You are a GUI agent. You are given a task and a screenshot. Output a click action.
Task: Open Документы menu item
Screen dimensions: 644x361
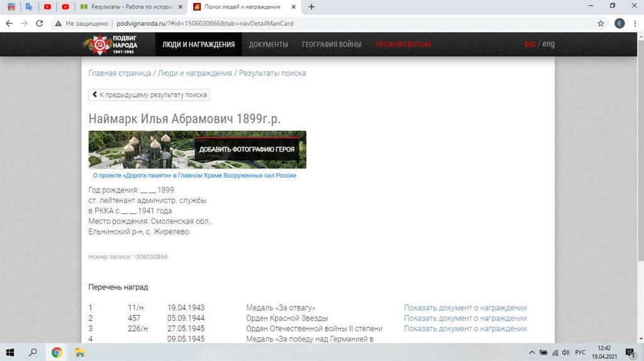pos(268,45)
